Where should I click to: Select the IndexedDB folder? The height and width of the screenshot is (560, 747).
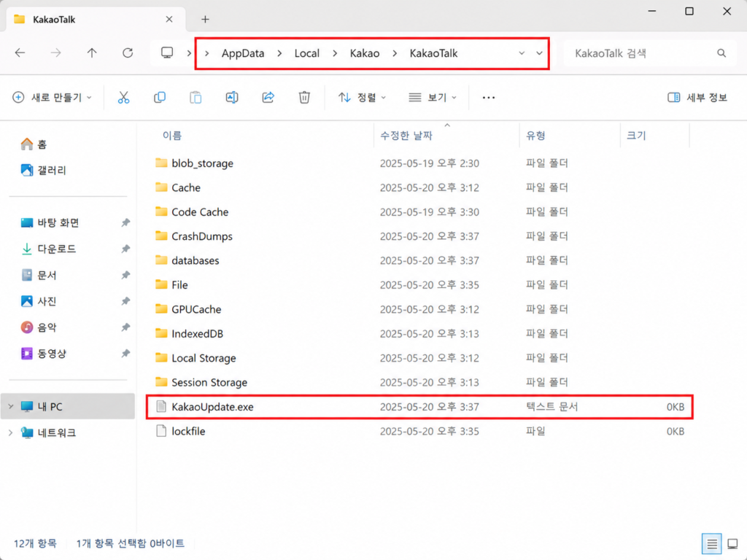pos(419,334)
